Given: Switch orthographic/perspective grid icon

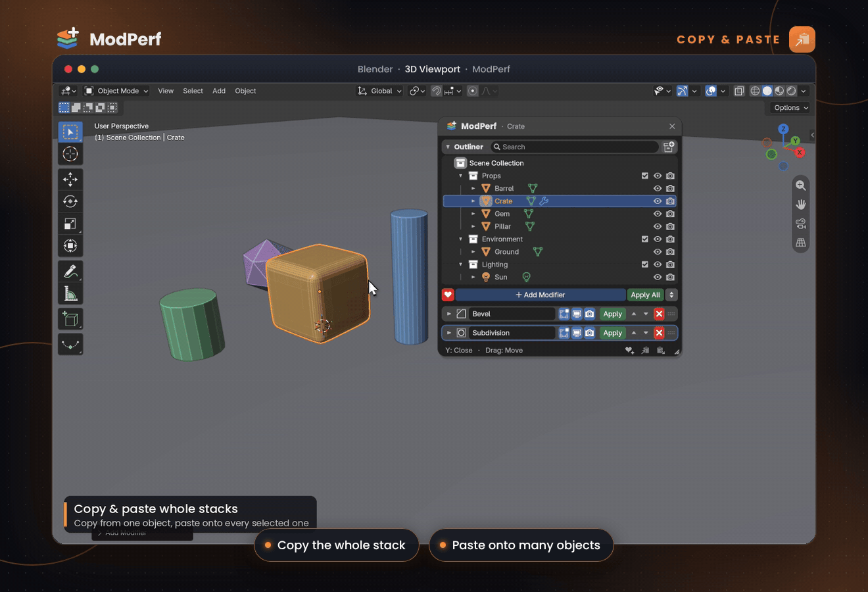Looking at the screenshot, I should click(x=800, y=243).
